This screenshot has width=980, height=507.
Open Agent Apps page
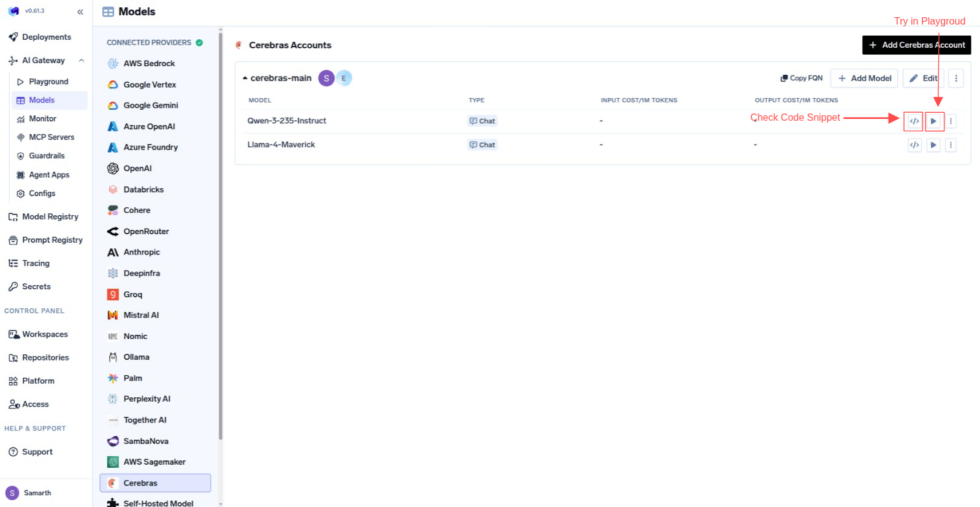point(48,175)
